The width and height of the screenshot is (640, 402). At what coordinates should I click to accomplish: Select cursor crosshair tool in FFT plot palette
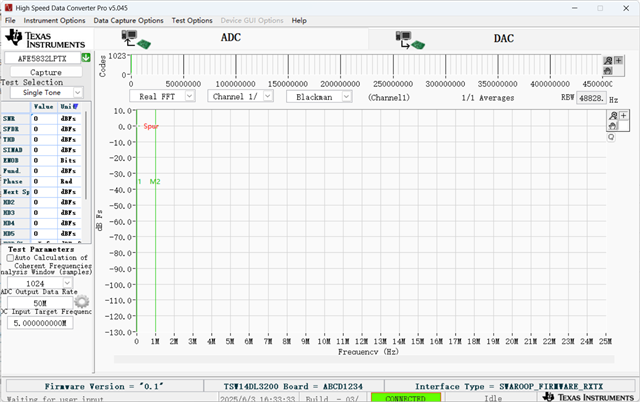click(x=624, y=116)
